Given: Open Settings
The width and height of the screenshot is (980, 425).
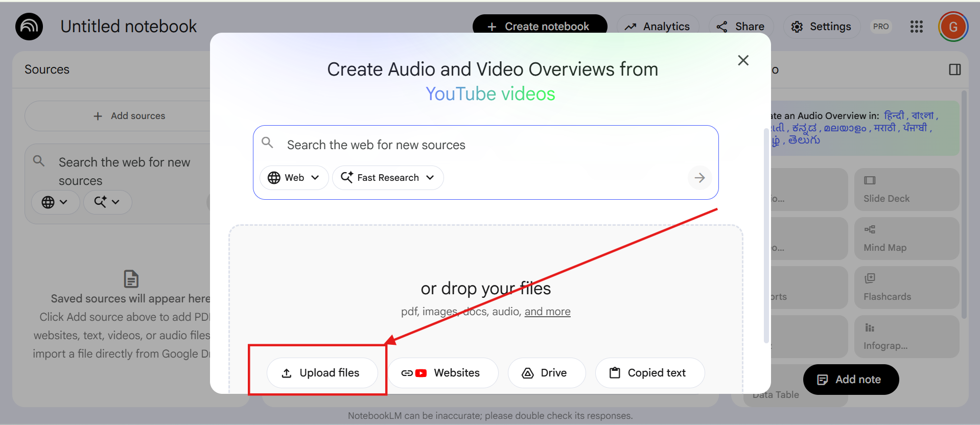Looking at the screenshot, I should [x=822, y=27].
